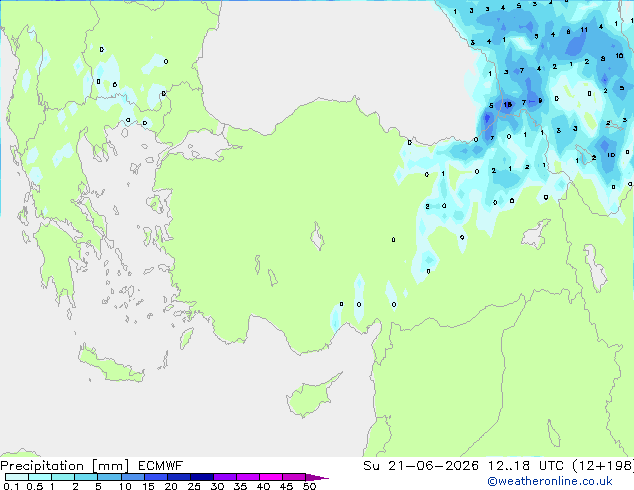Select the Su 21-06-2026 forecast date text
The image size is (634, 490).
point(421,466)
